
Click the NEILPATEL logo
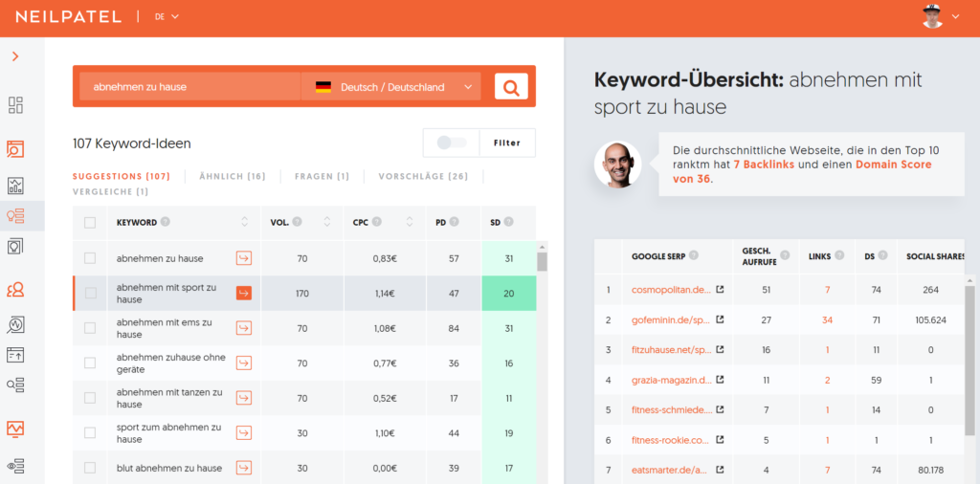[68, 17]
